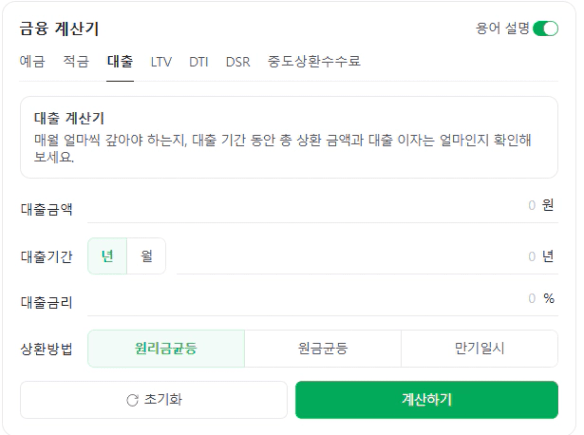The height and width of the screenshot is (435, 584).
Task: Choose 만기일시 repayment method
Action: coord(480,349)
